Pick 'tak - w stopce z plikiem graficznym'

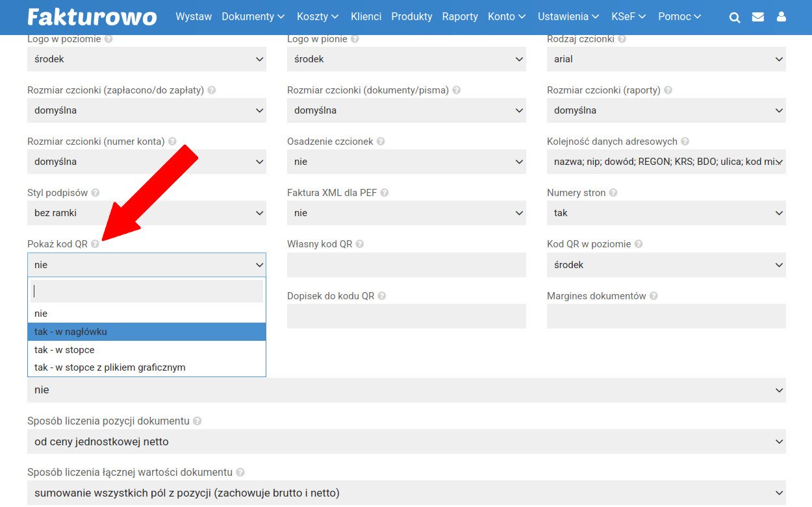(x=146, y=367)
